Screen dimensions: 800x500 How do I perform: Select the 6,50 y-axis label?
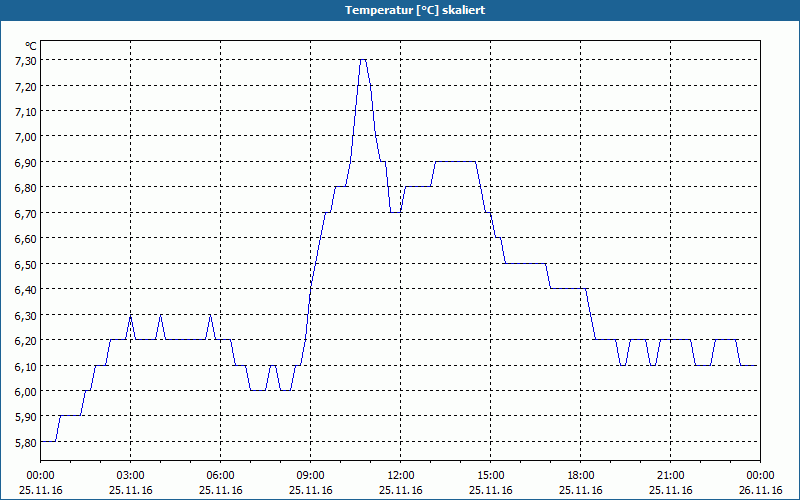coord(26,264)
